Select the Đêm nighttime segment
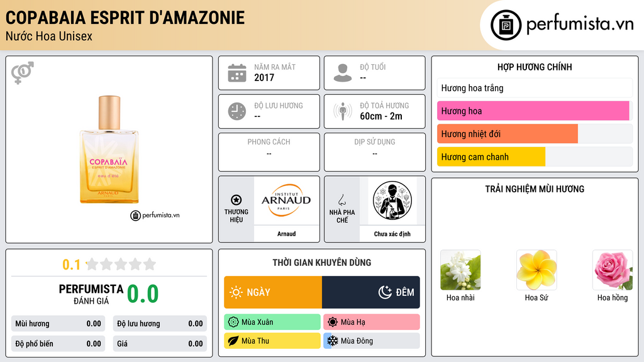 click(371, 292)
